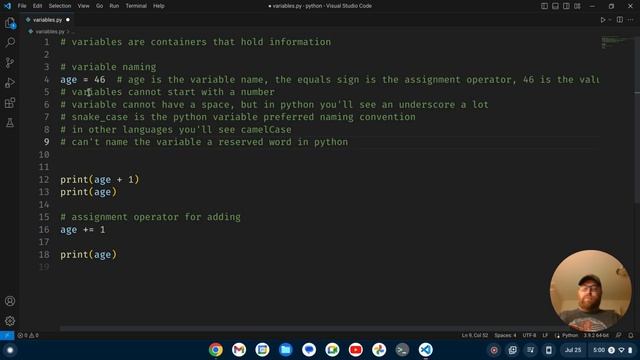Screen dimensions: 640x360
Task: Open the File menu
Action: (x=22, y=6)
